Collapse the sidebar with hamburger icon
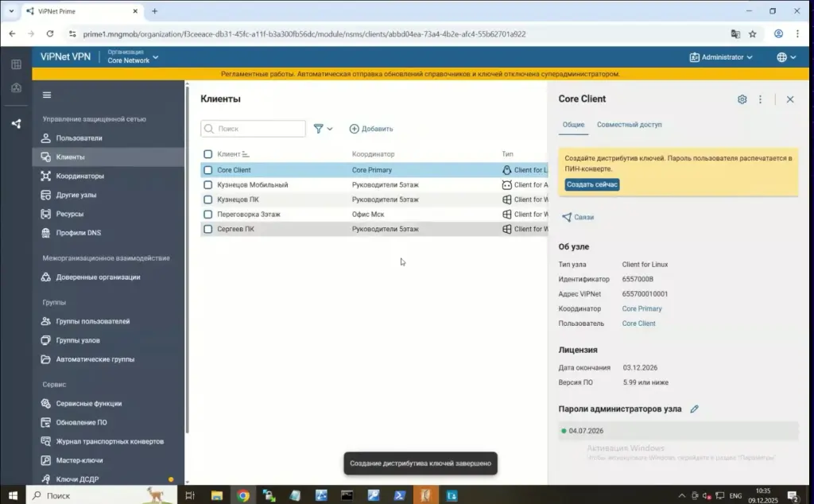 pos(47,95)
